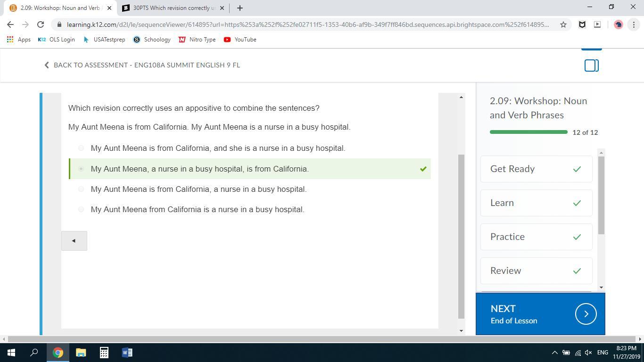Open the Review section
Screen dimensions: 644x362
[536, 271]
